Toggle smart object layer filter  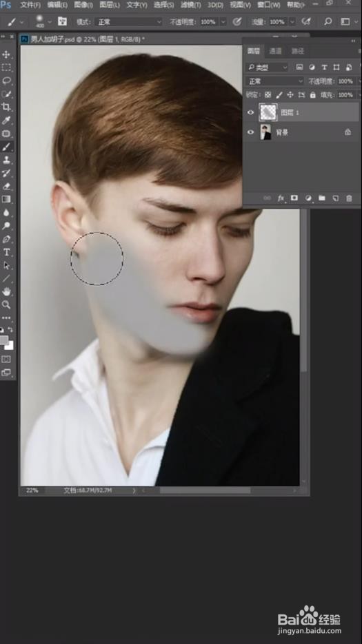[x=349, y=67]
